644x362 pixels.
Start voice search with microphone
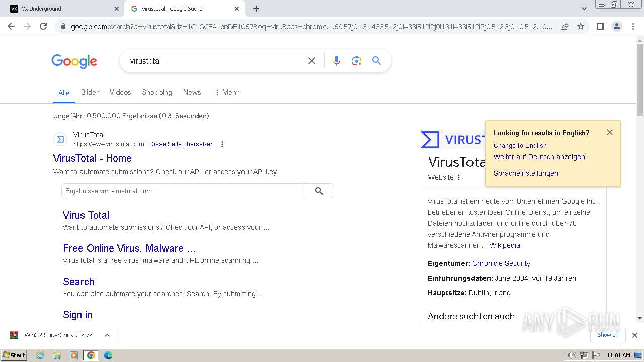click(x=337, y=61)
